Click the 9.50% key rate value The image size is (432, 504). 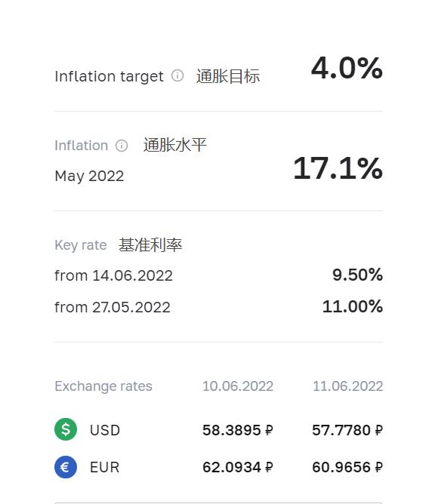coord(357,275)
